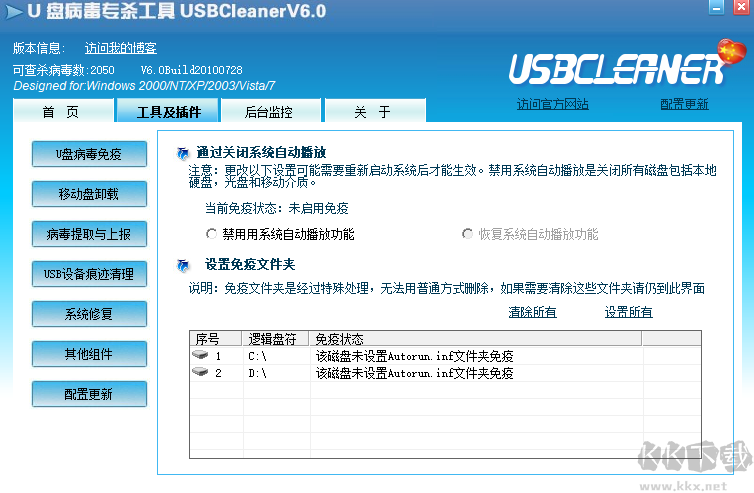Click the U盘病毒免疫 button

(x=89, y=154)
